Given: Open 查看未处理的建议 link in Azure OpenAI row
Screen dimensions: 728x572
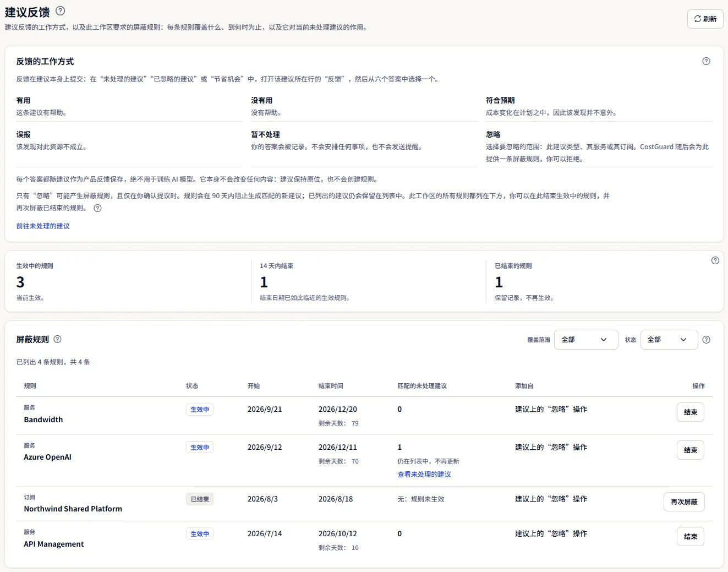Looking at the screenshot, I should click(424, 475).
